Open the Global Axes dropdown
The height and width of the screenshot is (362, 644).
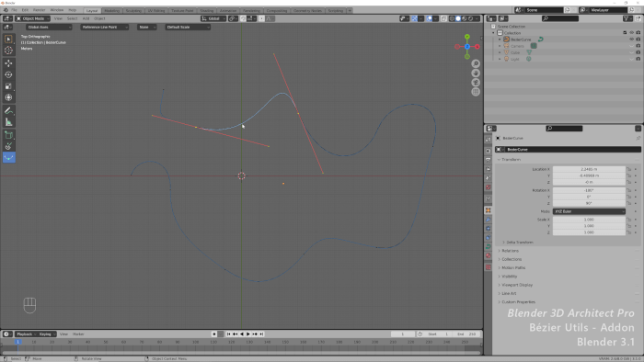(x=49, y=27)
